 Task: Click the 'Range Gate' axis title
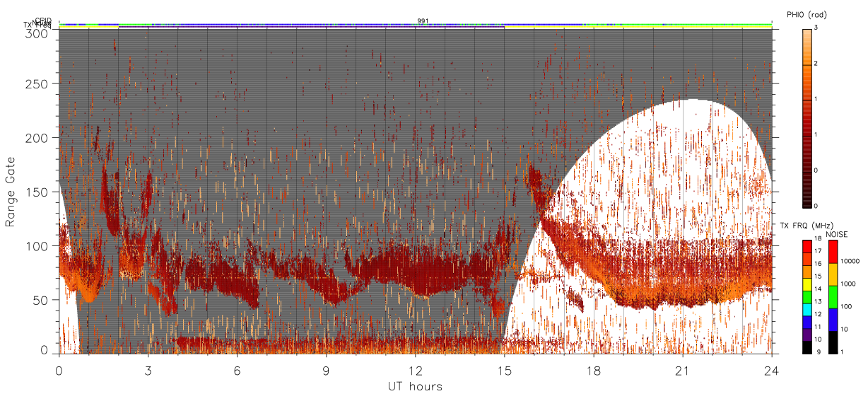(x=10, y=192)
